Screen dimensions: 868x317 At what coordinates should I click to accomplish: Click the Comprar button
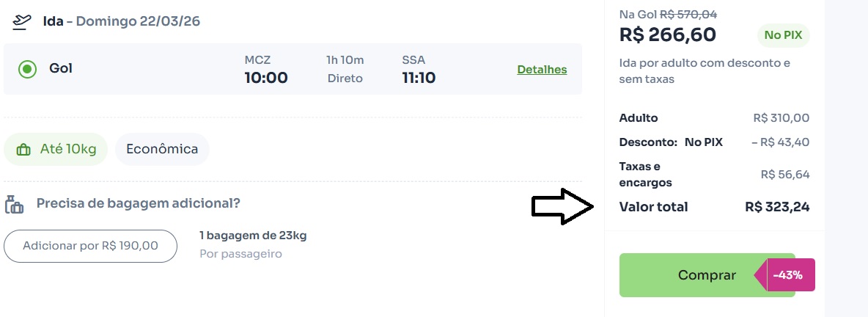point(706,275)
